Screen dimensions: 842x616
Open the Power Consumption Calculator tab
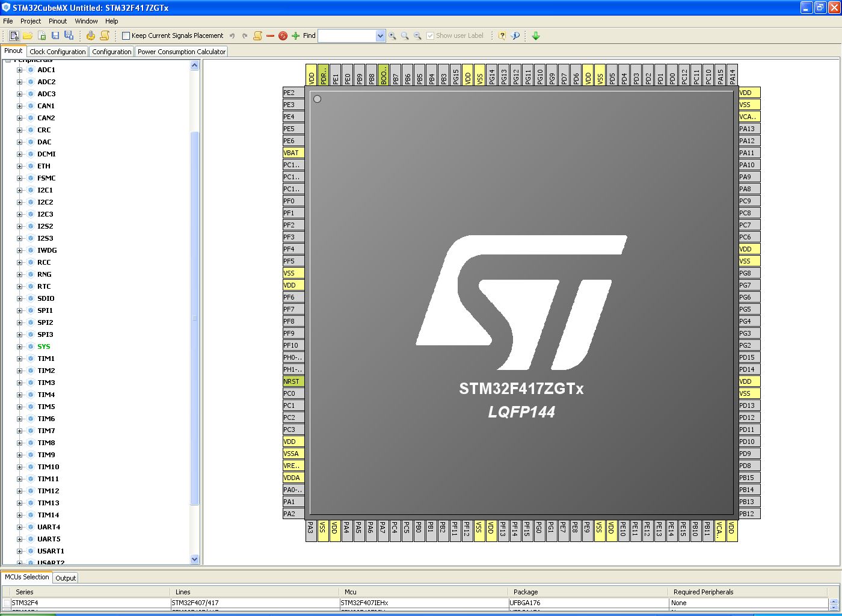pyautogui.click(x=182, y=52)
